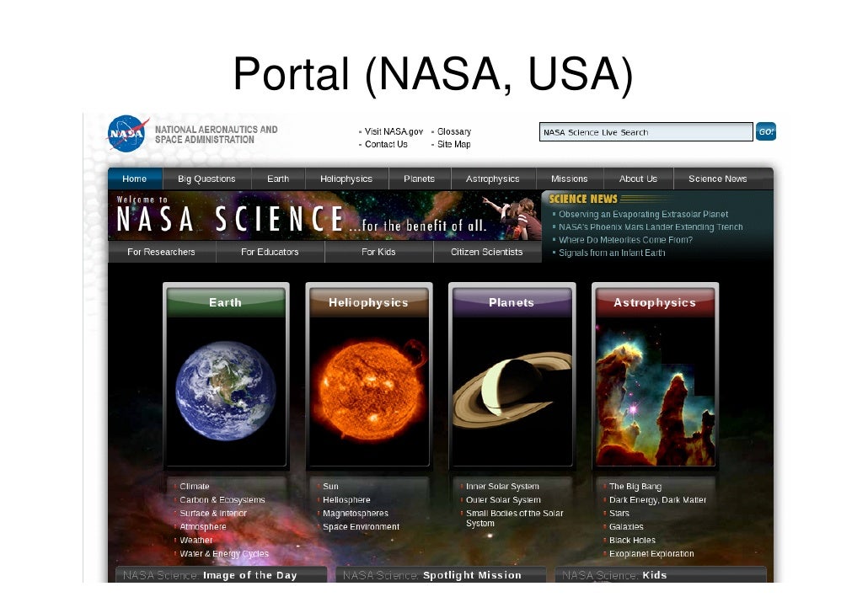Go to Carbon & Ecosystems
The height and width of the screenshot is (613, 868).
[222, 499]
